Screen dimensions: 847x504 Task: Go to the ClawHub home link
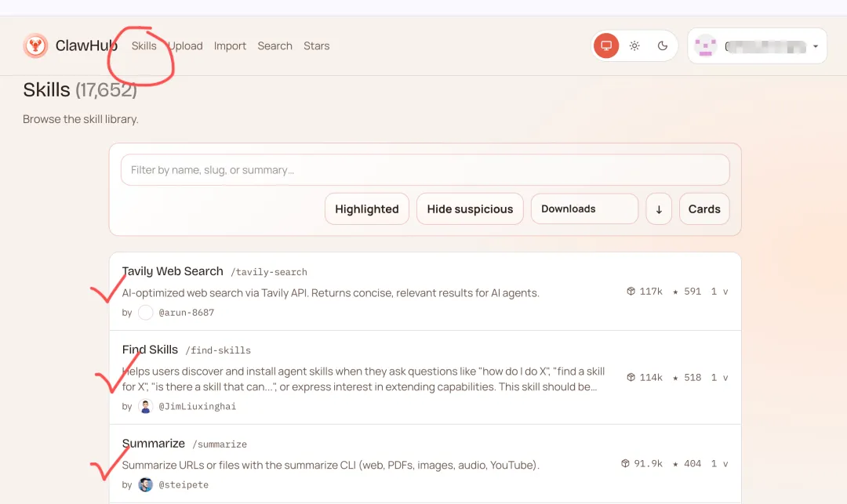click(x=71, y=46)
